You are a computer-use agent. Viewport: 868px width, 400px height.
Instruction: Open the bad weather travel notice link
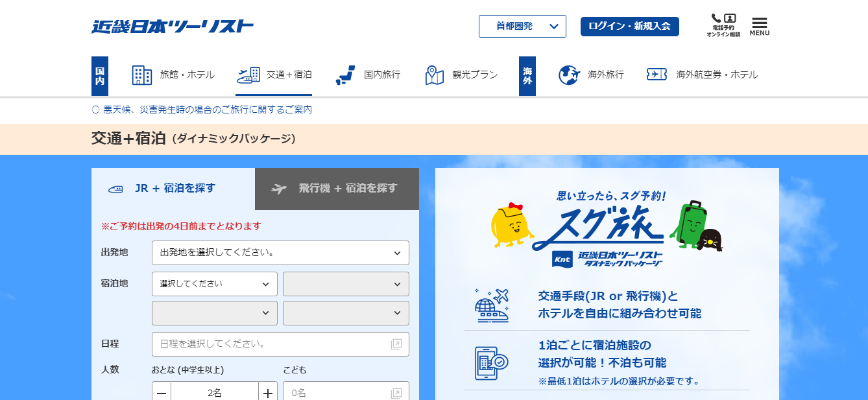(x=207, y=110)
